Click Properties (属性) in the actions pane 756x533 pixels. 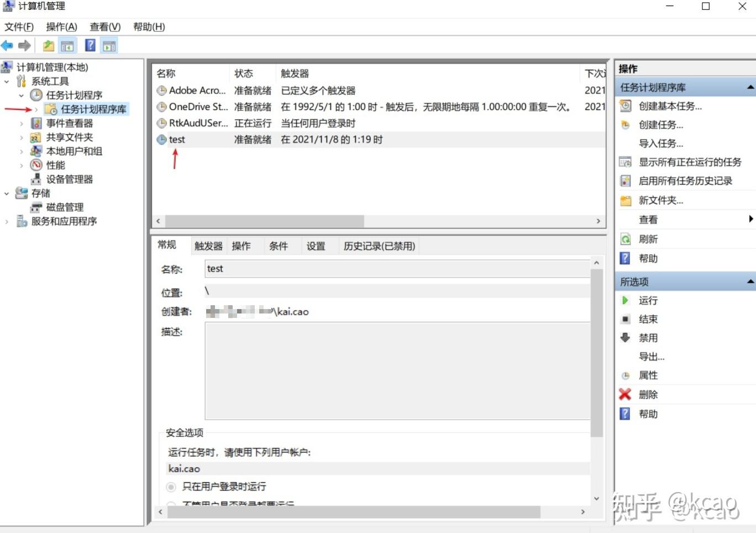tap(648, 375)
